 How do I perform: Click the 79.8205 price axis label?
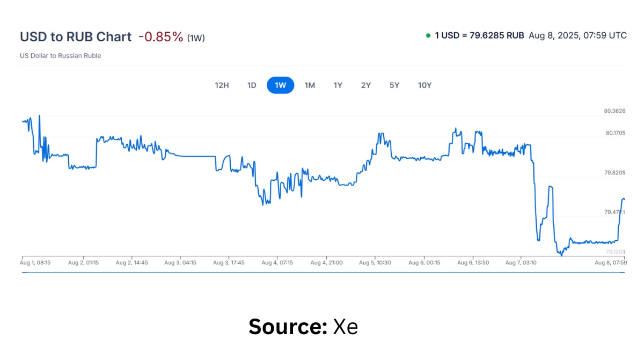point(615,173)
